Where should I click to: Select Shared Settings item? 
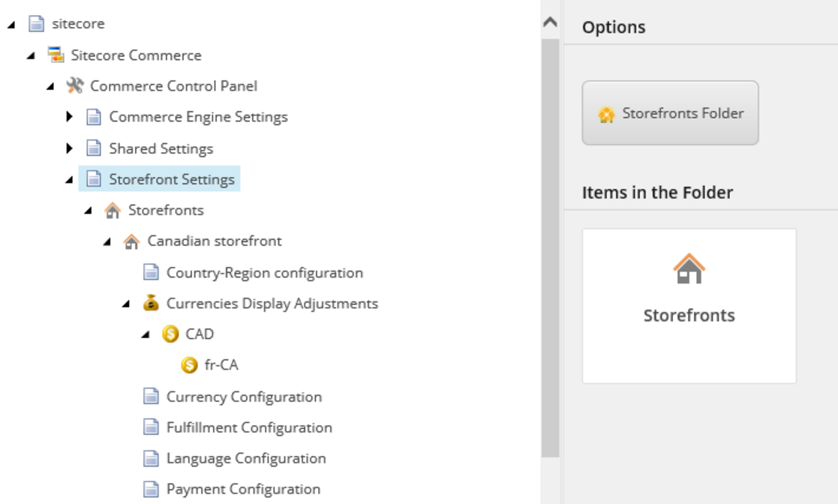[x=161, y=148]
